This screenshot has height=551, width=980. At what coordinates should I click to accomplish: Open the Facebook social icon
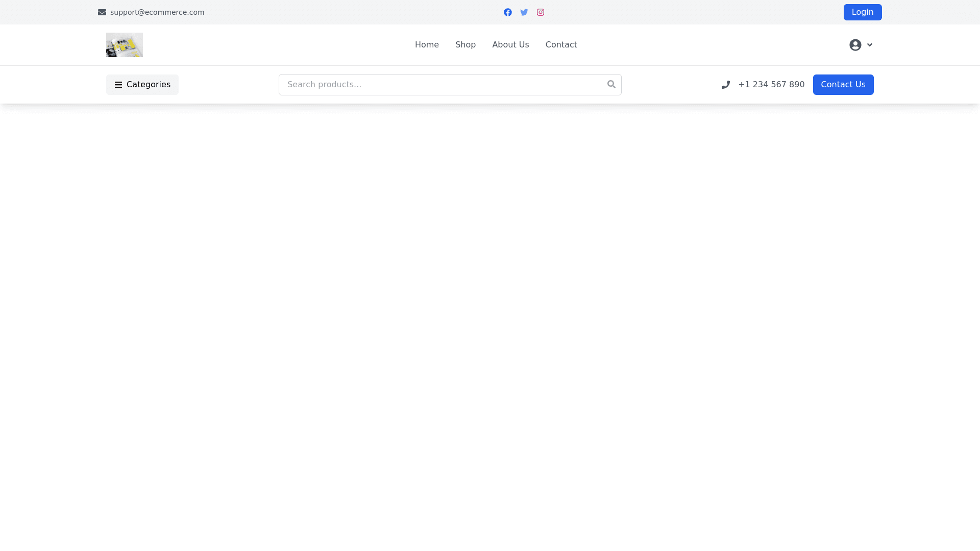click(507, 12)
